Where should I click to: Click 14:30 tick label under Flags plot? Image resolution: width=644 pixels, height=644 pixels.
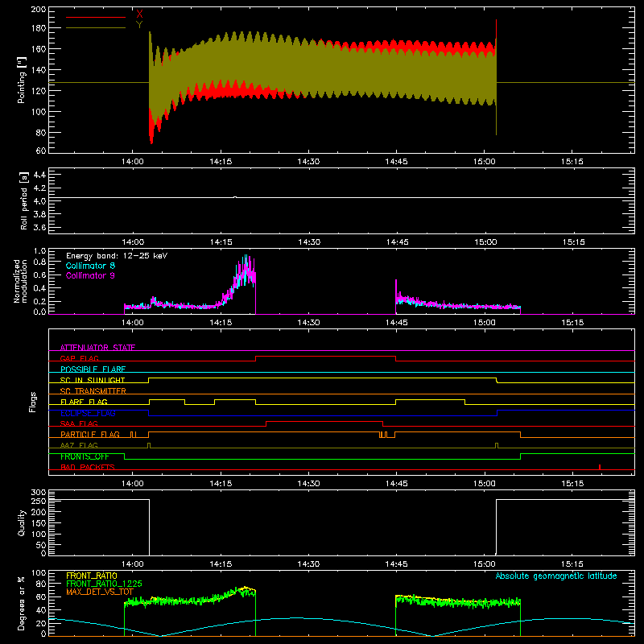click(x=308, y=484)
